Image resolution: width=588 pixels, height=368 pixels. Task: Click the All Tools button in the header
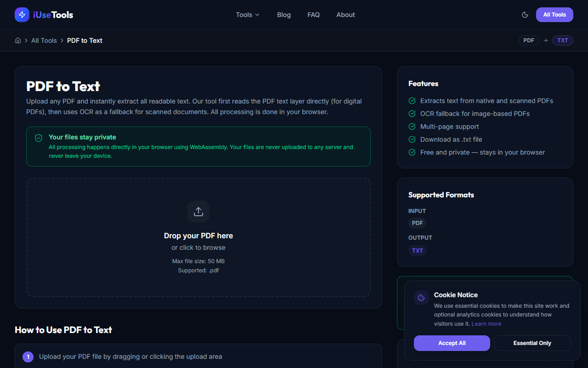(x=554, y=14)
